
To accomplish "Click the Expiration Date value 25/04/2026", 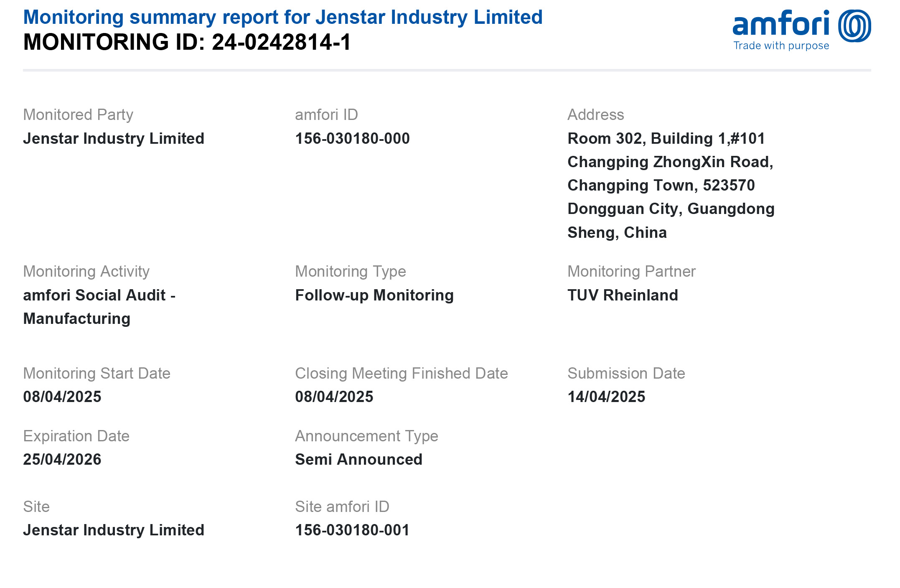I will 62,459.
